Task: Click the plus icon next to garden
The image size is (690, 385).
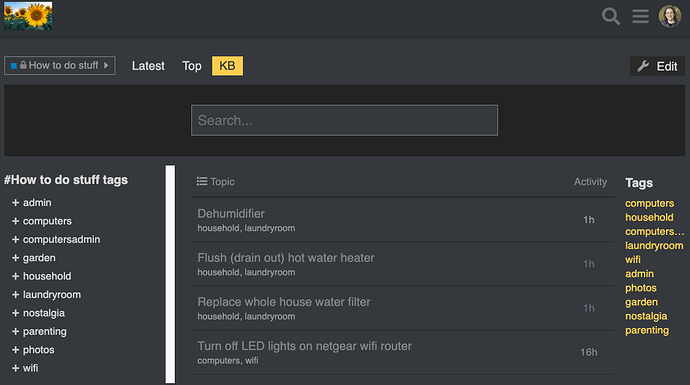Action: 15,258
